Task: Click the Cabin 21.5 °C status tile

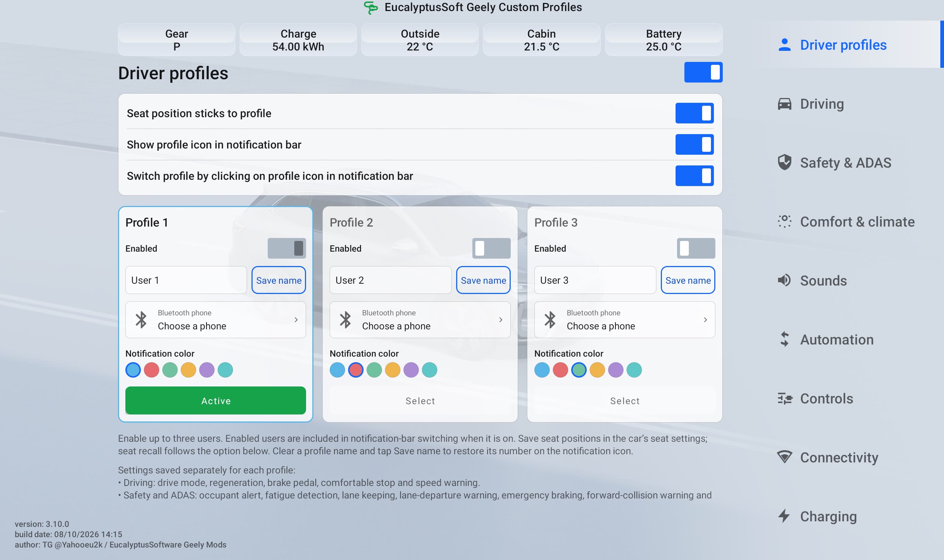Action: (x=541, y=40)
